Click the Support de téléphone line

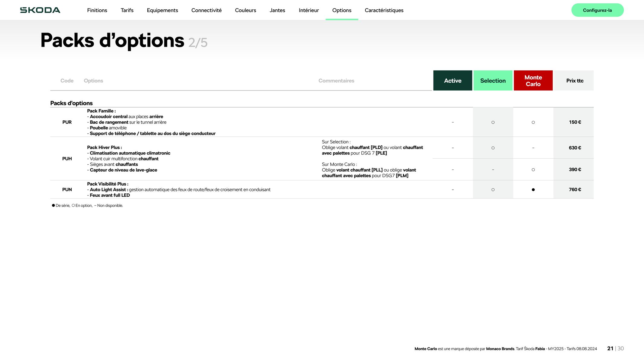(151, 134)
